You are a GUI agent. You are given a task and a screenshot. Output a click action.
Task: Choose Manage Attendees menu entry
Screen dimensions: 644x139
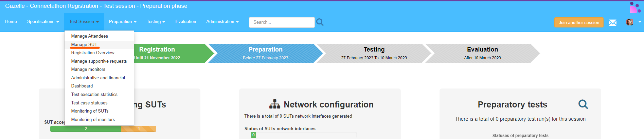pos(89,36)
